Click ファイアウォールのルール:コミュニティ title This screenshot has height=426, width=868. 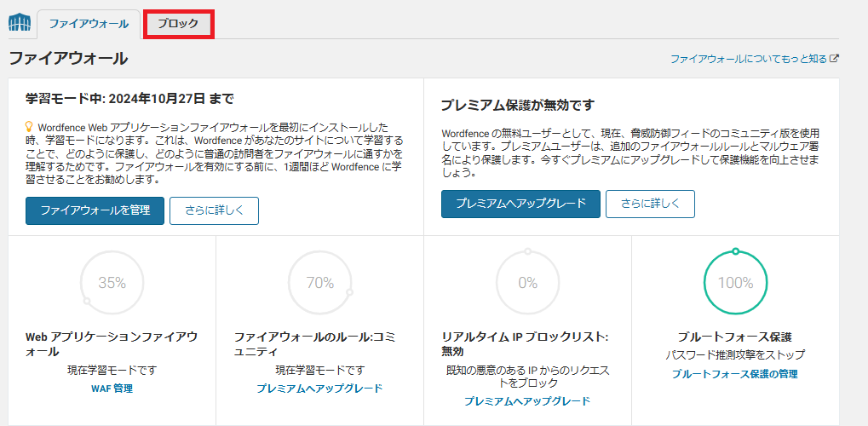coord(315,344)
